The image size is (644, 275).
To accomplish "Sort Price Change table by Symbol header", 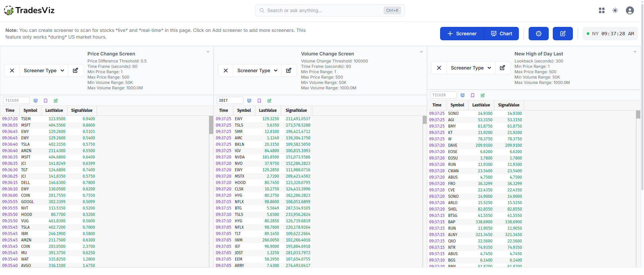I will point(30,110).
